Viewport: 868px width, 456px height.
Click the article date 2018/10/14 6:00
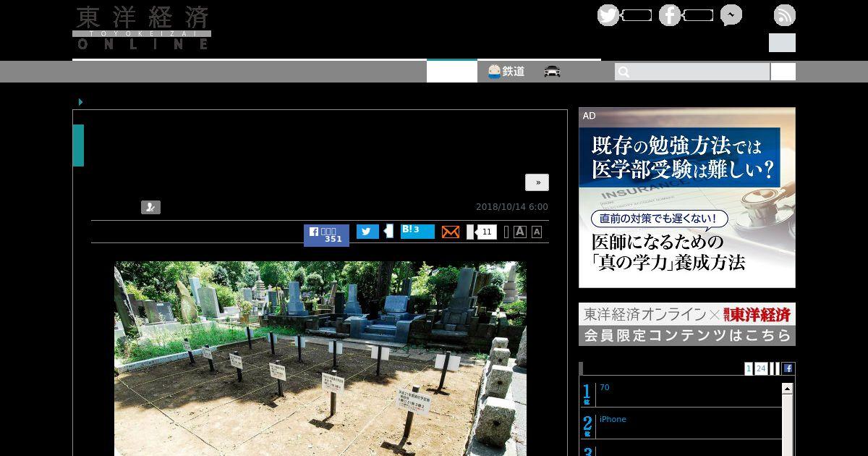click(512, 207)
